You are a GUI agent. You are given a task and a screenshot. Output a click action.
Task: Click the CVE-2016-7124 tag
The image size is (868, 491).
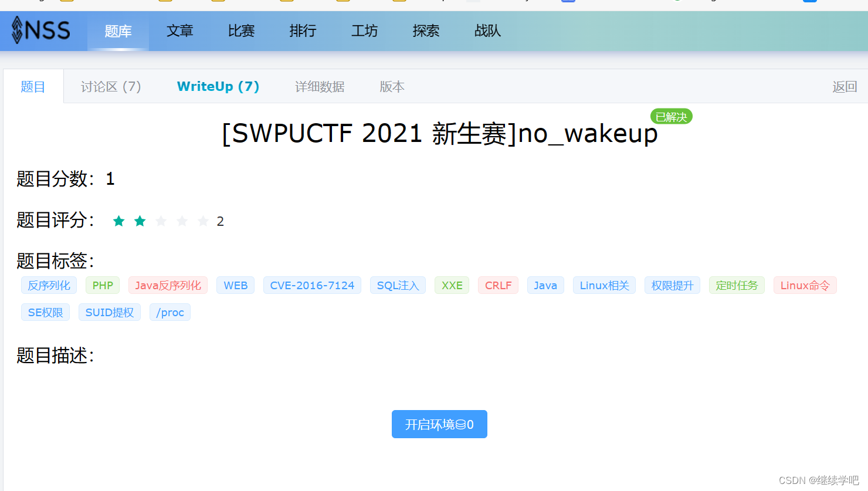tap(312, 286)
